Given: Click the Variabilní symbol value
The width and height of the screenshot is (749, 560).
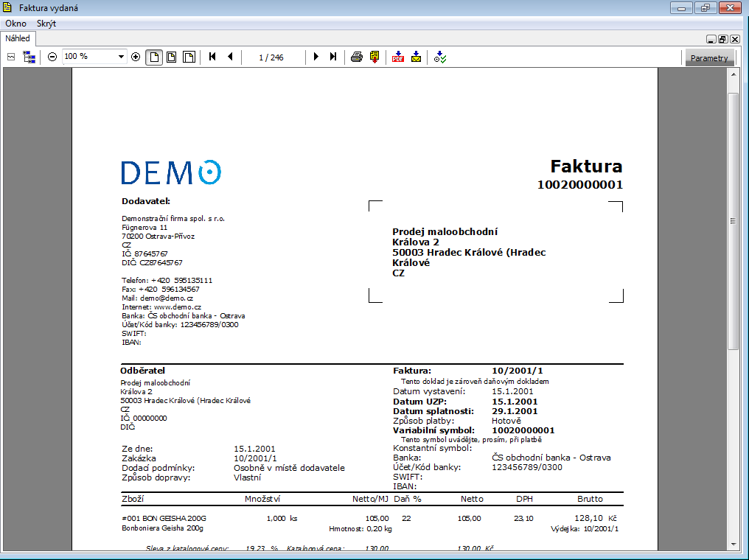Looking at the screenshot, I should 523,430.
